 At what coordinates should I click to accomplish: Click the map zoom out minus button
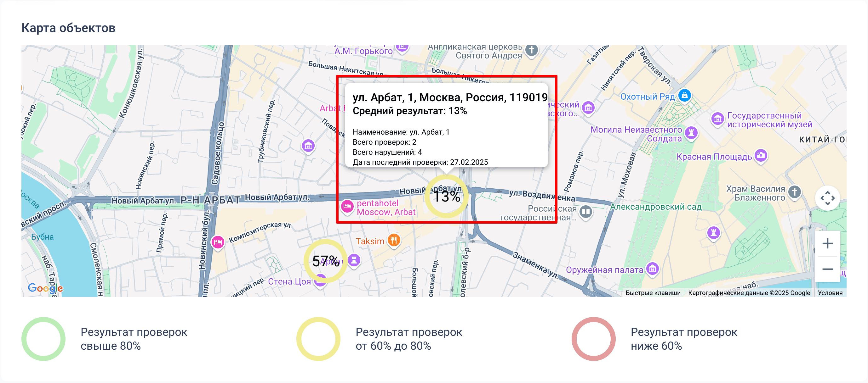point(827,269)
